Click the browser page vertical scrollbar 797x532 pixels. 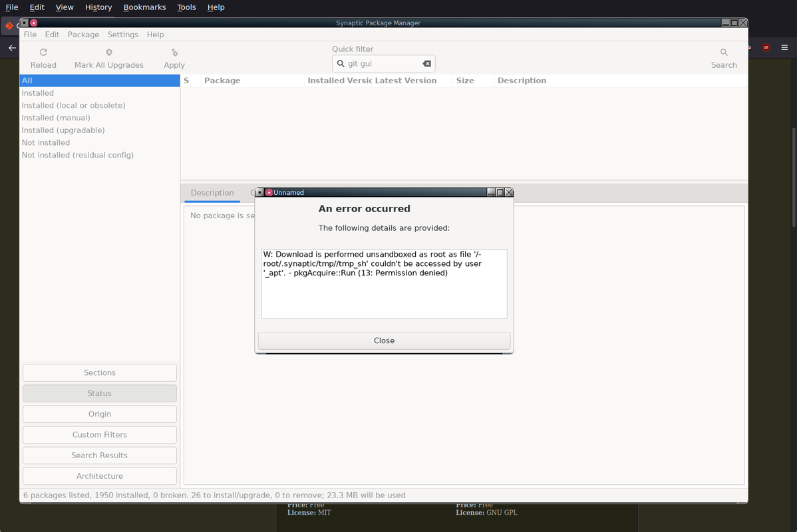[x=794, y=177]
